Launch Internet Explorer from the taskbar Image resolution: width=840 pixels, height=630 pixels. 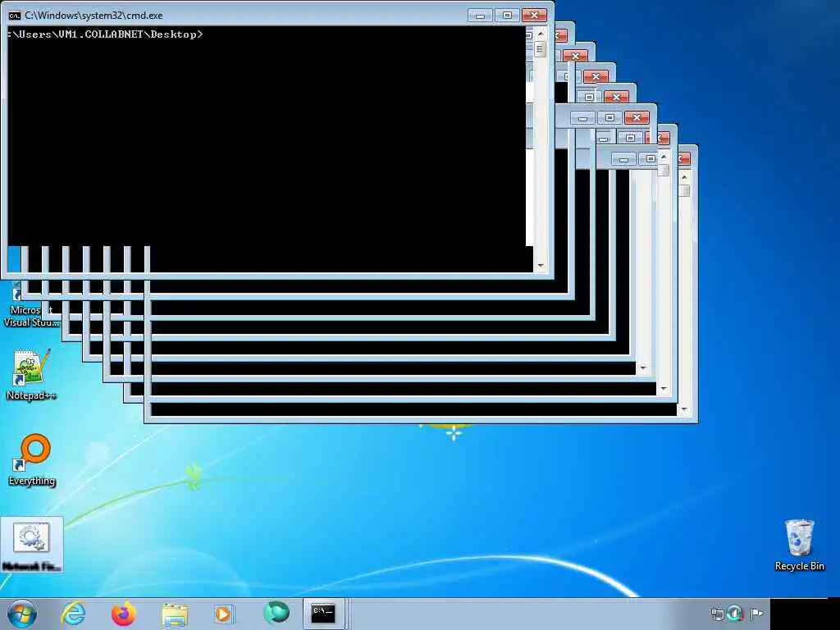point(73,614)
